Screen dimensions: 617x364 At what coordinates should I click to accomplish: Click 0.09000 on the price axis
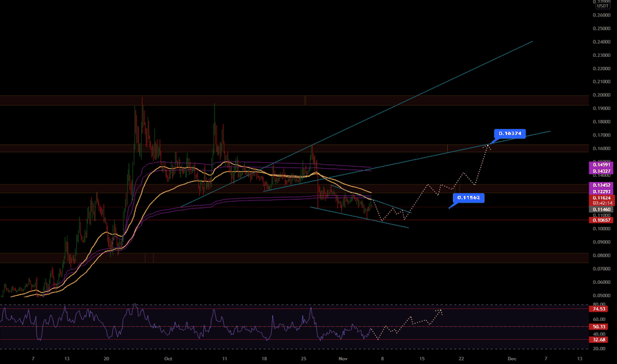click(x=602, y=242)
